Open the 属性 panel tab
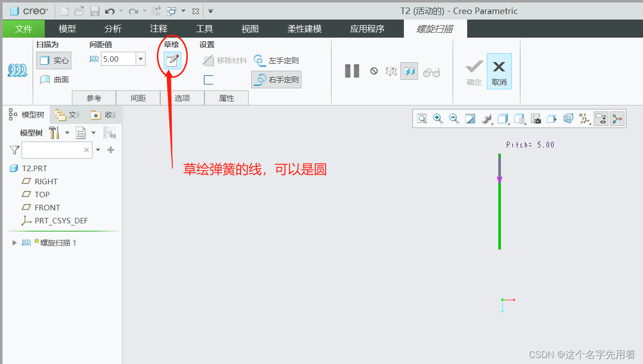The width and height of the screenshot is (643, 364). (x=227, y=98)
